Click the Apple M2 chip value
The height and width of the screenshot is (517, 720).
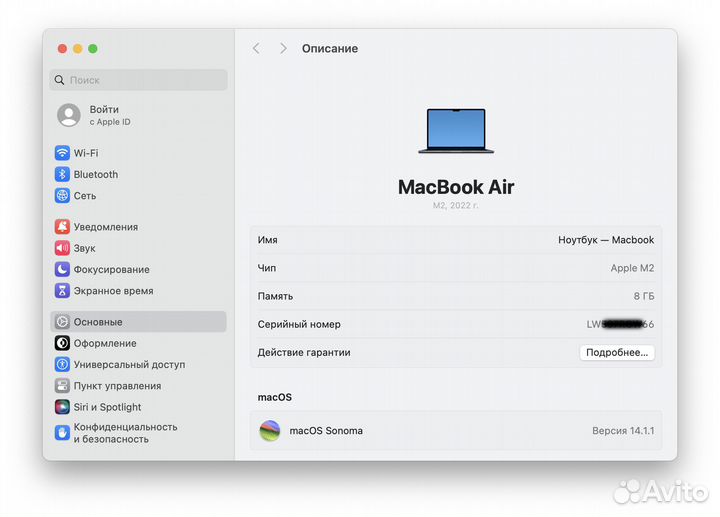632,268
